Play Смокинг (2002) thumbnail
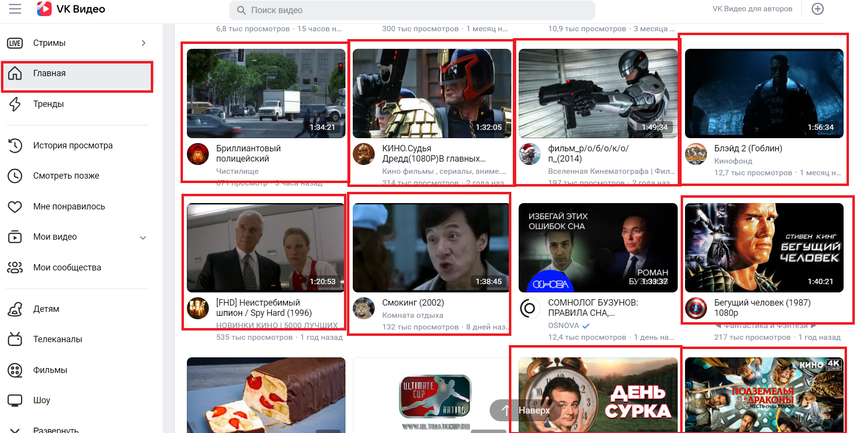 coord(432,247)
